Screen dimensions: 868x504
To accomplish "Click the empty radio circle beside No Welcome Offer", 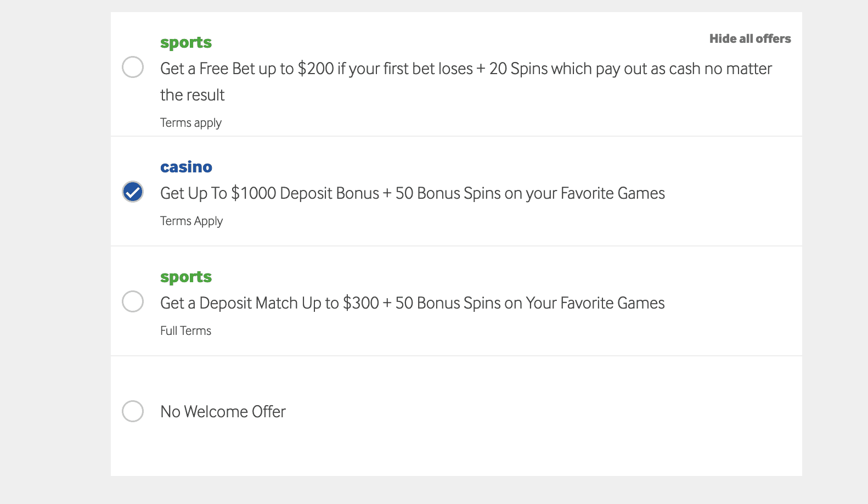I will point(132,411).
